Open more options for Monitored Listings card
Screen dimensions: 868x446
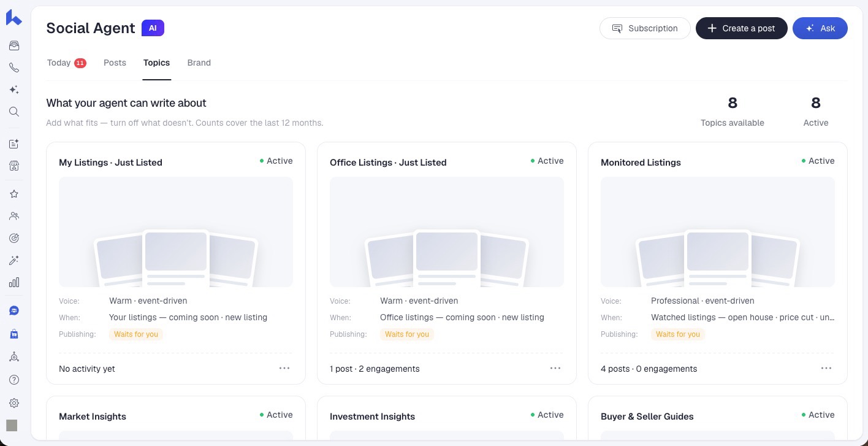click(826, 368)
